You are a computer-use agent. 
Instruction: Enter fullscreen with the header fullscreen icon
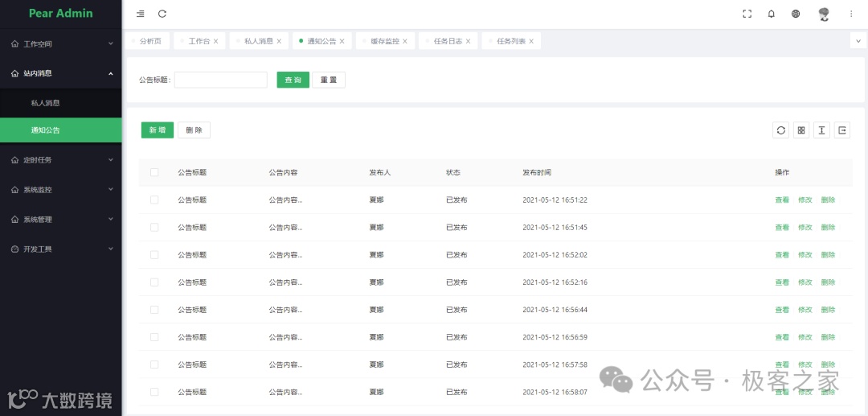click(747, 14)
